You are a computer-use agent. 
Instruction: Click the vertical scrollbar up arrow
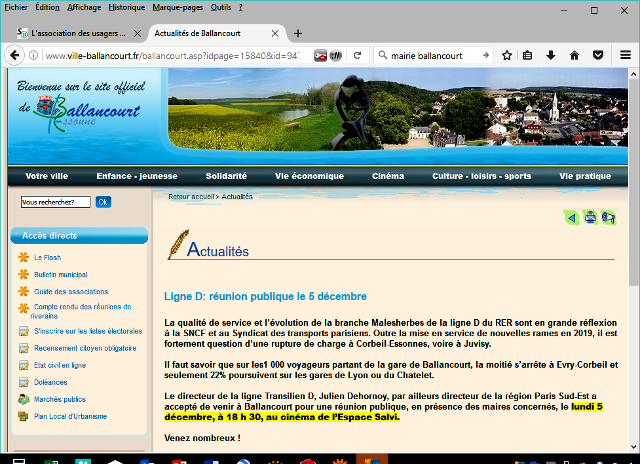[x=633, y=74]
